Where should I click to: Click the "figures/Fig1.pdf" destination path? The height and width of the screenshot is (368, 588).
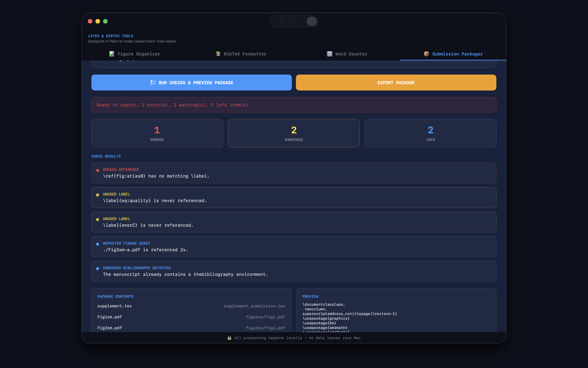point(265,317)
